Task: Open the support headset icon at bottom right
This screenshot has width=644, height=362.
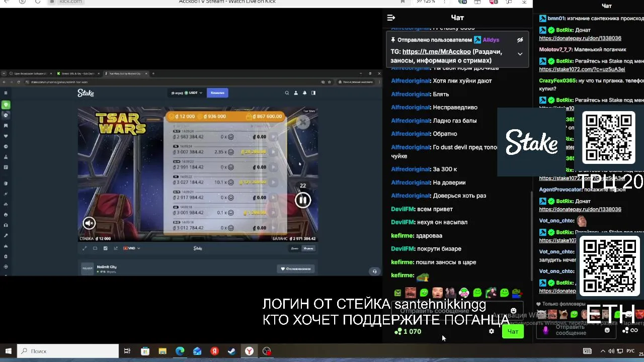Action: pyautogui.click(x=374, y=271)
